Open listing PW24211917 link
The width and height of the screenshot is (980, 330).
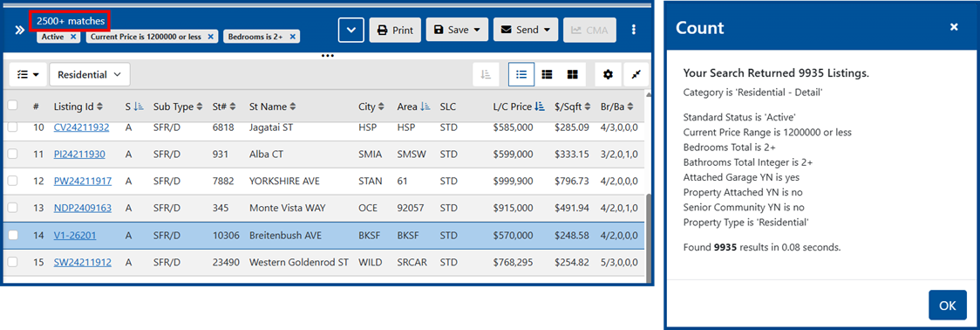83,181
